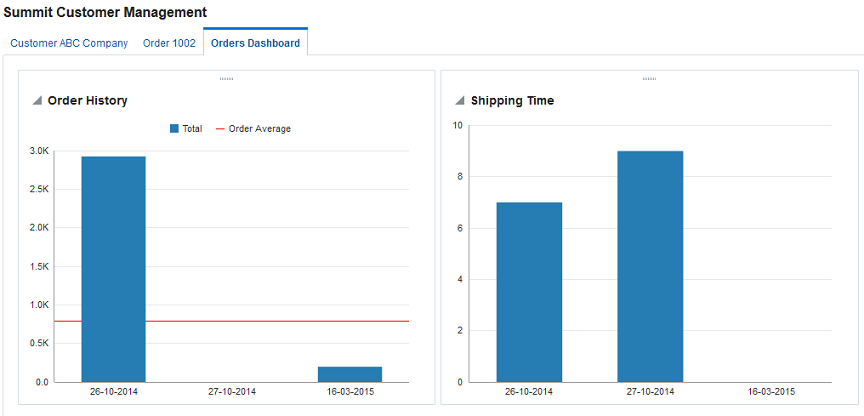Click the blue Total legend swatch
Screen dimensions: 864x416
[174, 129]
